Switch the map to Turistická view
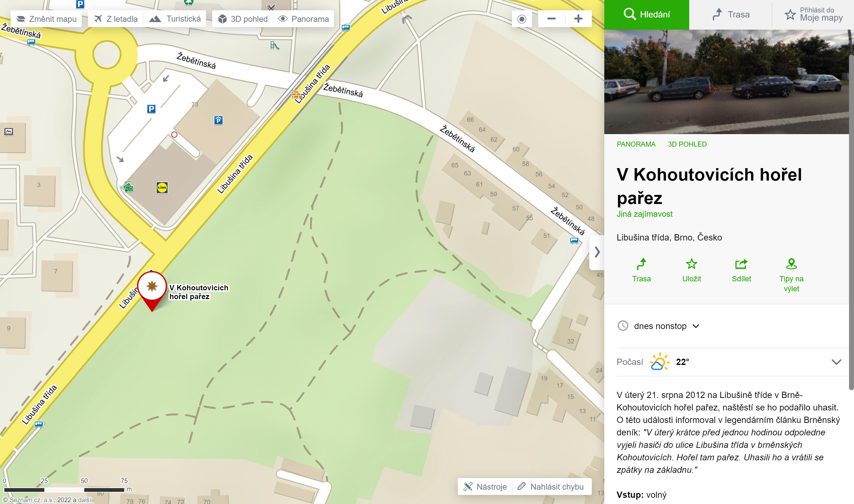Viewport: 854px width, 504px height. coord(175,19)
